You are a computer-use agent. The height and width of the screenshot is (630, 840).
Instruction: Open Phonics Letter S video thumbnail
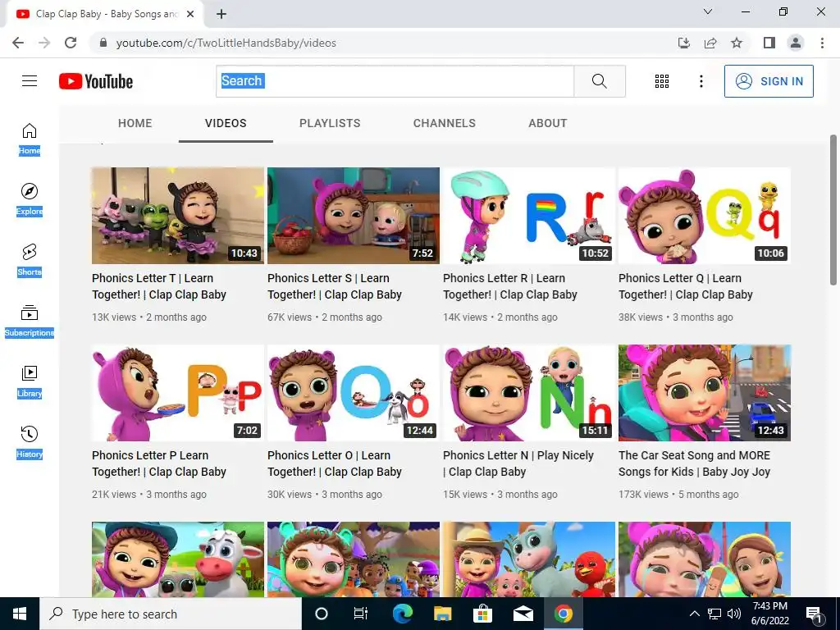(x=354, y=216)
